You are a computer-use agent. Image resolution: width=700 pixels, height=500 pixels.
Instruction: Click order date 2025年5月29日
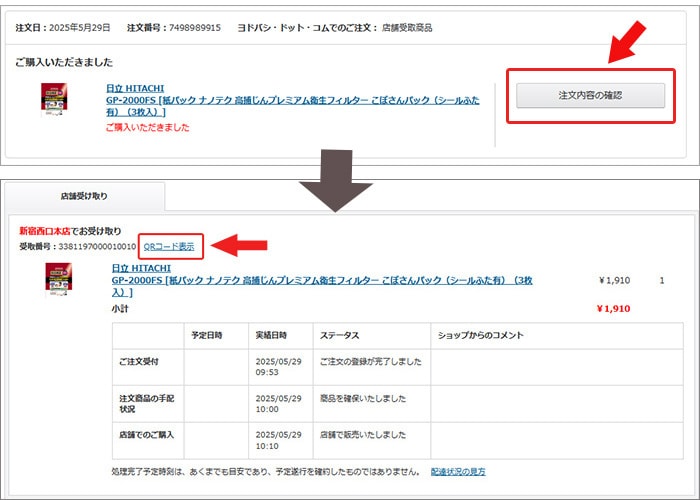(79, 28)
